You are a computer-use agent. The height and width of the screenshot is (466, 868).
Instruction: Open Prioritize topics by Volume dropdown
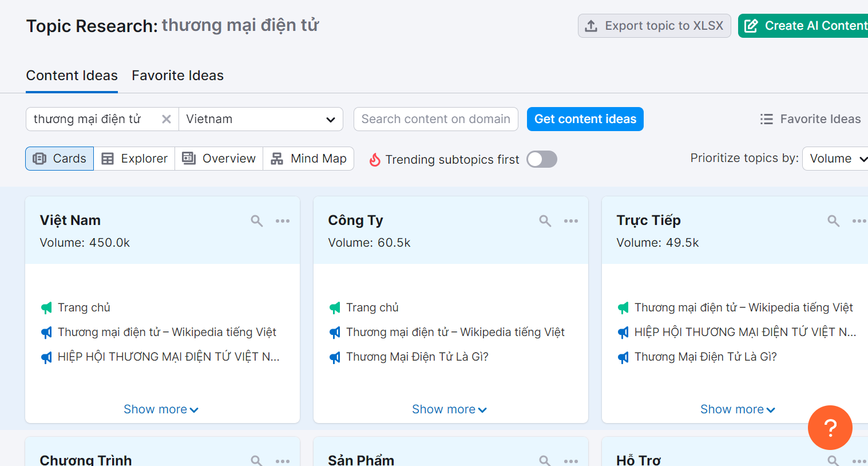tap(835, 159)
